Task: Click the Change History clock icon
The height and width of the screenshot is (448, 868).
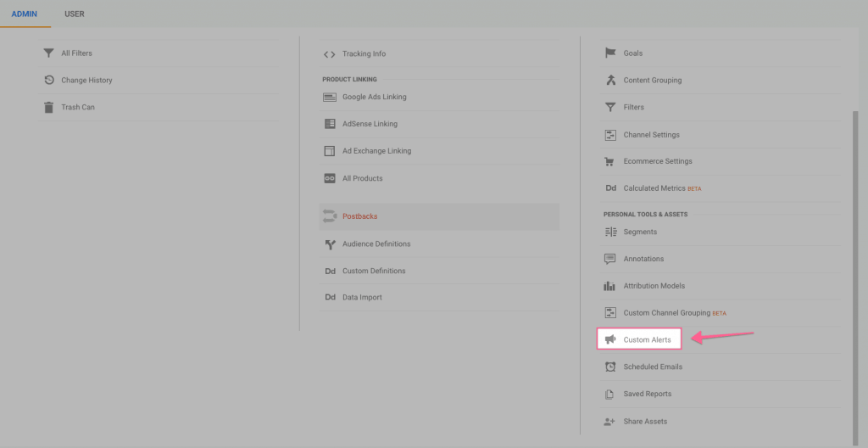Action: click(49, 81)
